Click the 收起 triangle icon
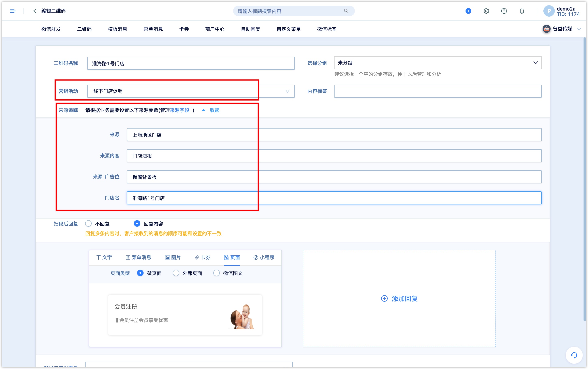This screenshot has height=369, width=588. click(x=204, y=110)
